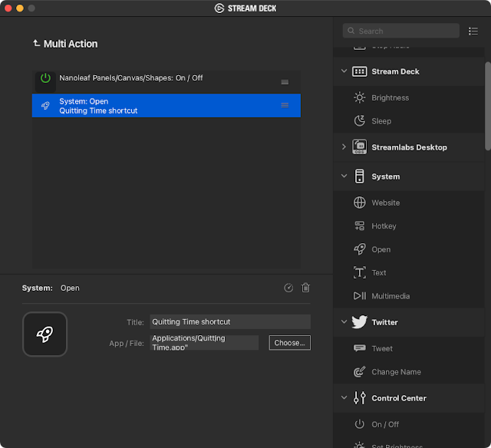The height and width of the screenshot is (448, 491).
Task: Select the Sleep action
Action: 381,120
